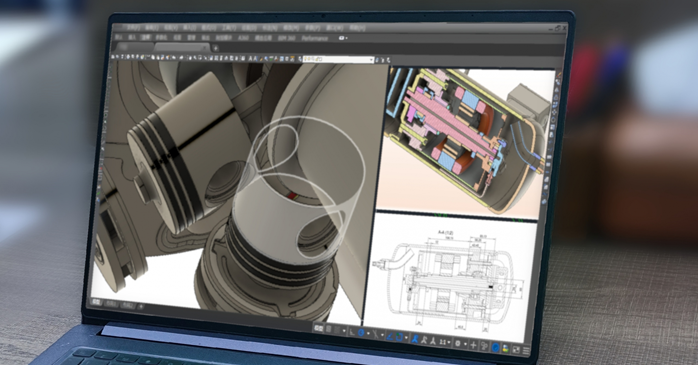
Task: Add a new layout with the bottom plus button
Action: 141,306
